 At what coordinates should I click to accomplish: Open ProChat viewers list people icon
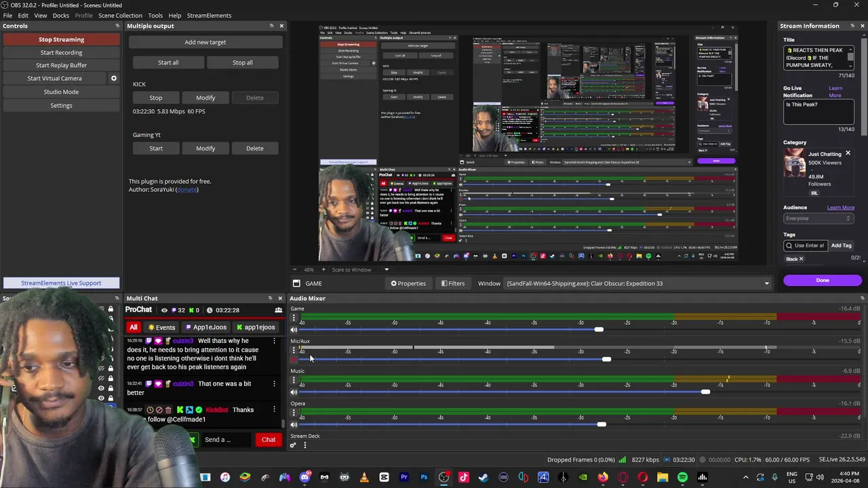278,310
